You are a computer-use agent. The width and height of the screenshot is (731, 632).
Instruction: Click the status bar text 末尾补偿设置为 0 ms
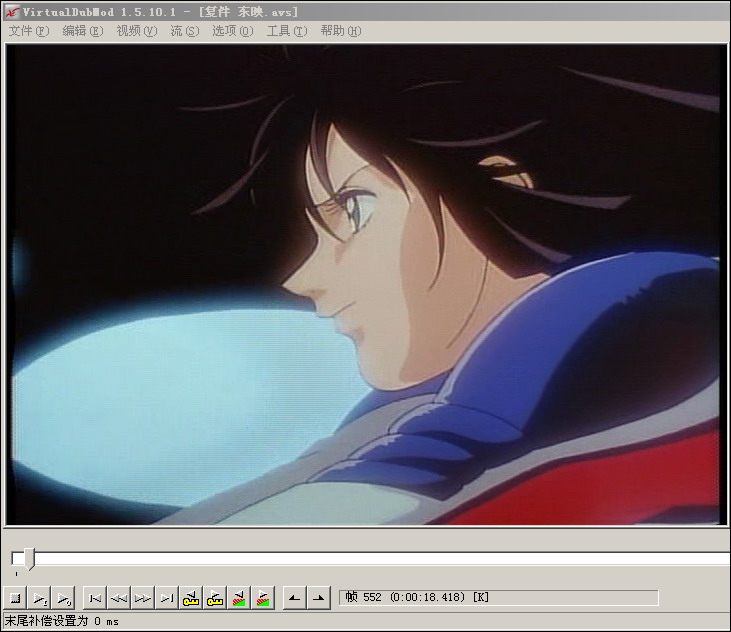pos(62,621)
